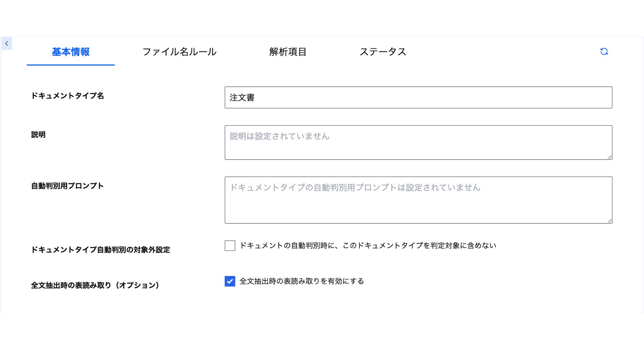Screen dimensions: 644x362
Task: Click the 自動判別用プロンプト field label
Action: tap(67, 186)
